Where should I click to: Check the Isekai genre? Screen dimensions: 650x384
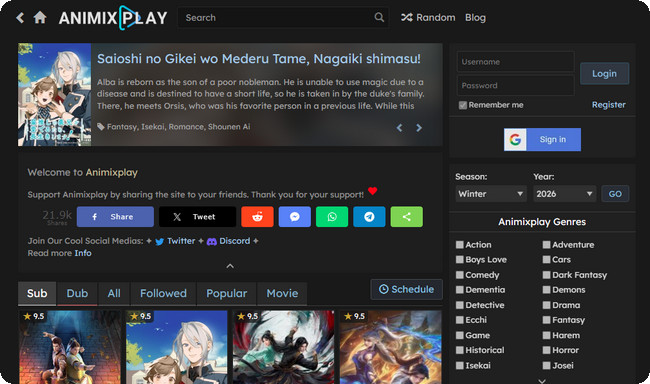(460, 365)
